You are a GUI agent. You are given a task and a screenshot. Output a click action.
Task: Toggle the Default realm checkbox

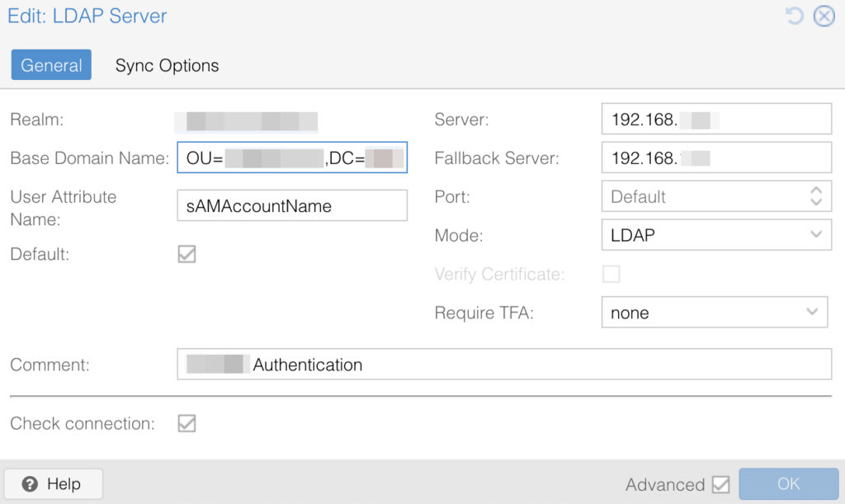pyautogui.click(x=187, y=254)
